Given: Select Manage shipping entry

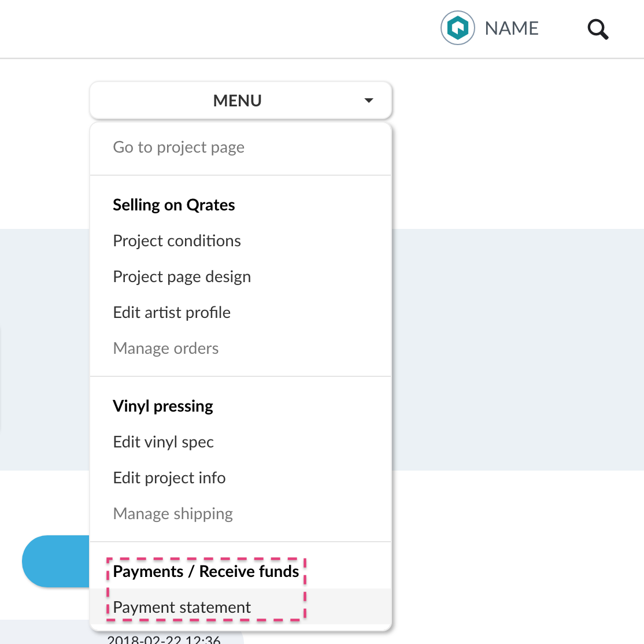Looking at the screenshot, I should point(173,514).
